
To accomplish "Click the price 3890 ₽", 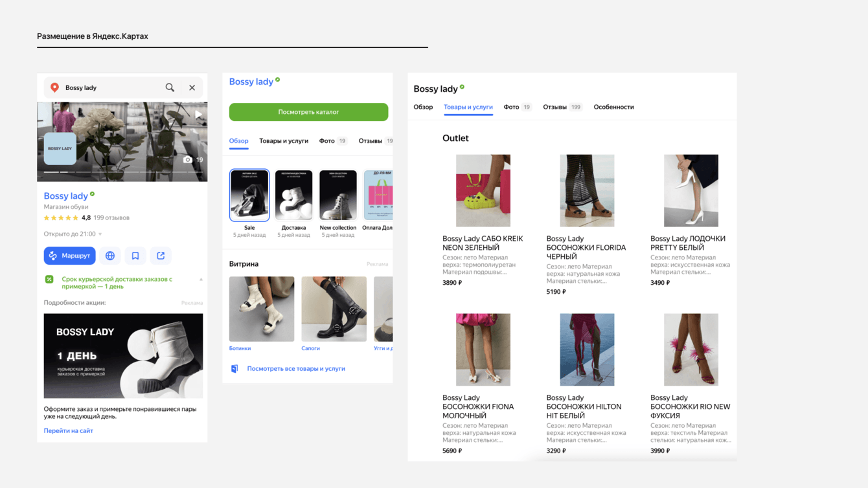I will click(x=452, y=283).
